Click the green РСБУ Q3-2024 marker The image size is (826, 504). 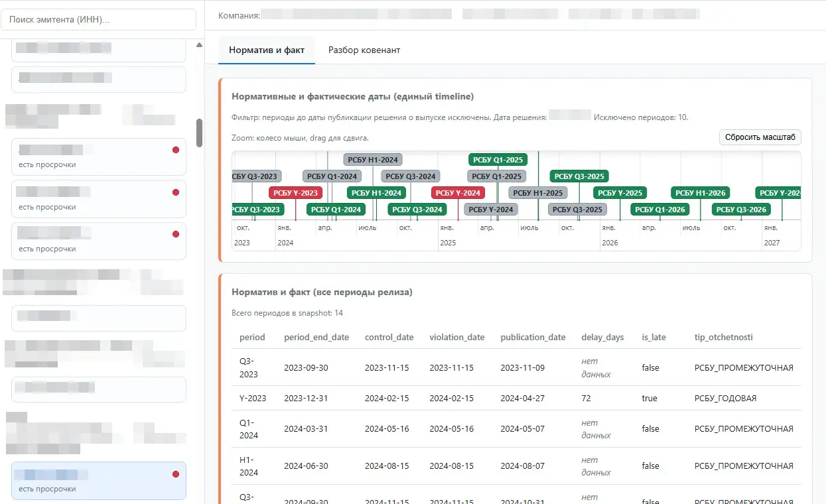pyautogui.click(x=417, y=210)
